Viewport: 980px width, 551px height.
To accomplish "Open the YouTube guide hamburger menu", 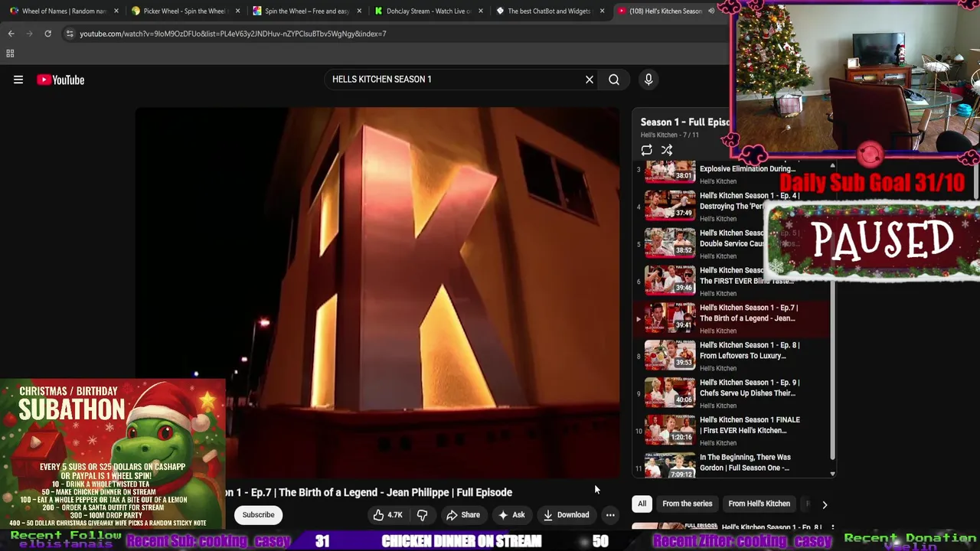I will [x=18, y=80].
